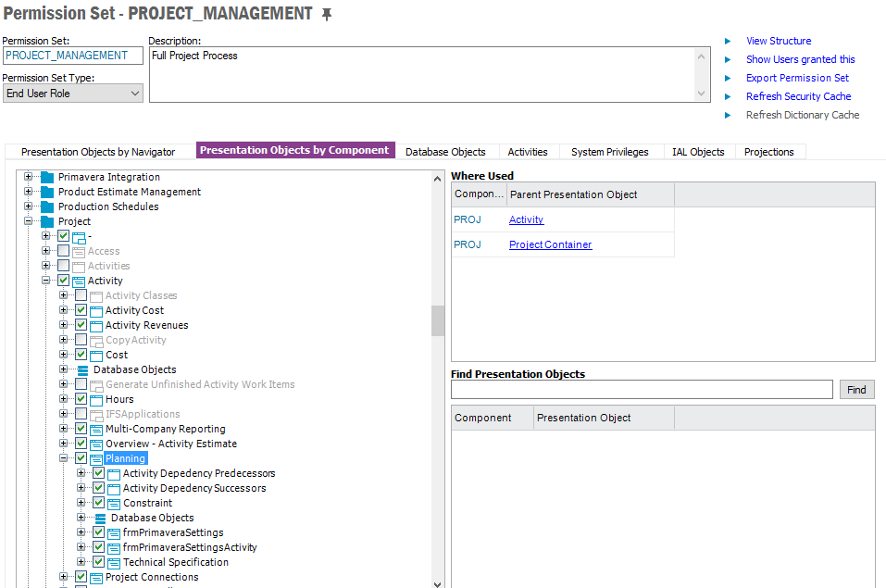Open the System Privileges tab
The image size is (886, 588).
610,150
